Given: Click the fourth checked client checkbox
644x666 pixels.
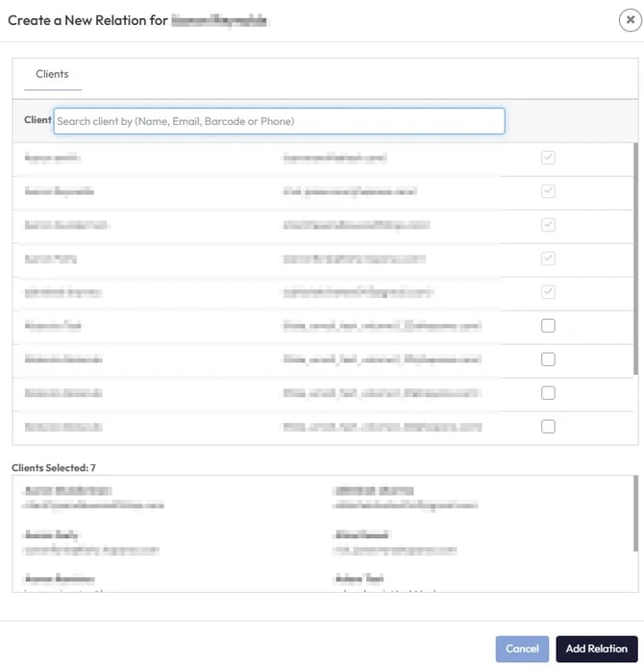Looking at the screenshot, I should [x=548, y=259].
